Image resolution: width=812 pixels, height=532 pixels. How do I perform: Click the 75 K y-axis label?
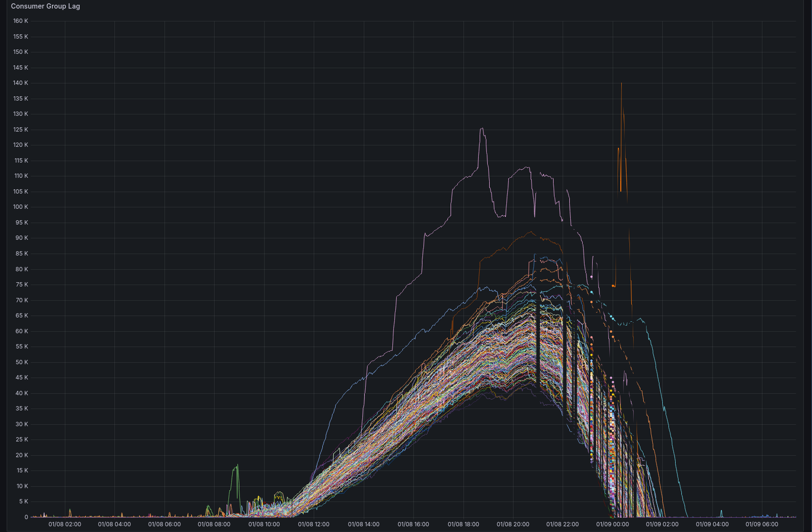pyautogui.click(x=22, y=285)
